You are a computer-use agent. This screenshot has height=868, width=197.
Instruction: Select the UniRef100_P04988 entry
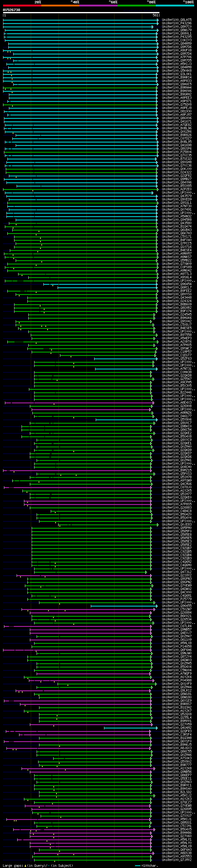177,680
